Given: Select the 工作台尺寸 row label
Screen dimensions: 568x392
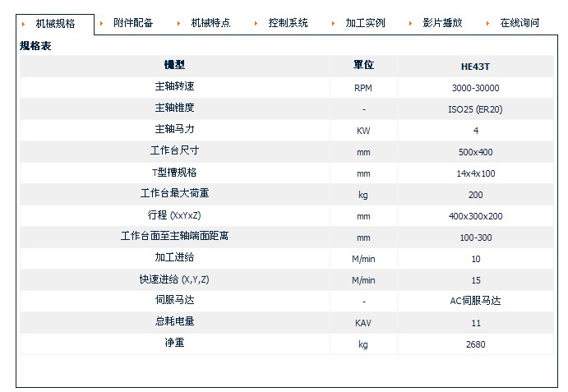Looking at the screenshot, I should (174, 150).
